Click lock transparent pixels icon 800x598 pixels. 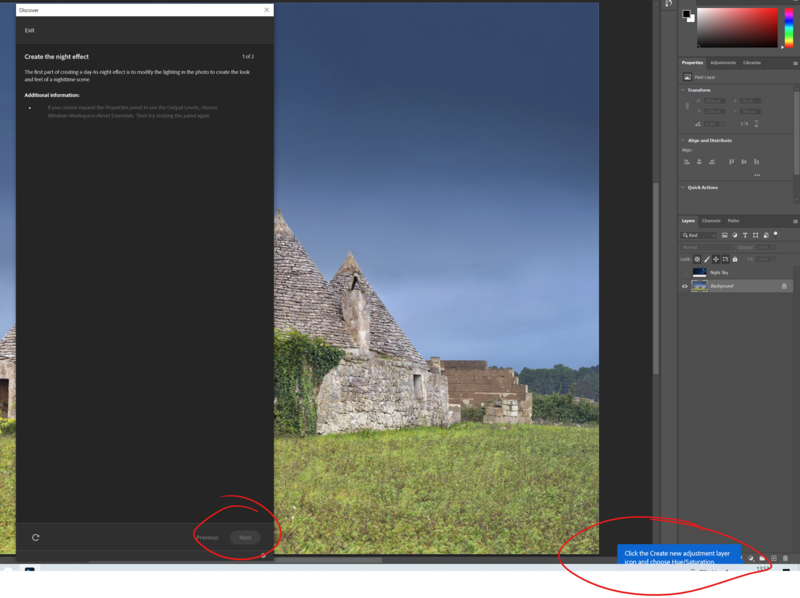pyautogui.click(x=697, y=259)
